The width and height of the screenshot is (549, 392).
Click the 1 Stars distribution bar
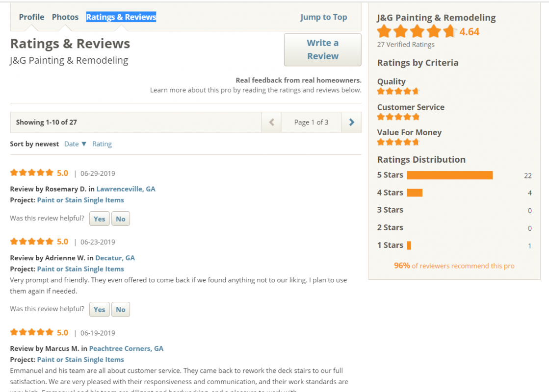tap(409, 245)
